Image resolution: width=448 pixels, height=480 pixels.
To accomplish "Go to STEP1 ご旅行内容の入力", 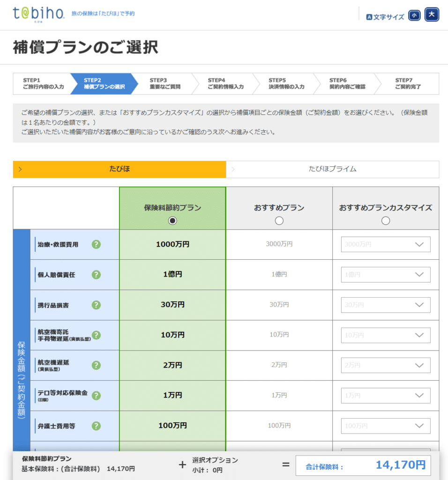I will (42, 84).
